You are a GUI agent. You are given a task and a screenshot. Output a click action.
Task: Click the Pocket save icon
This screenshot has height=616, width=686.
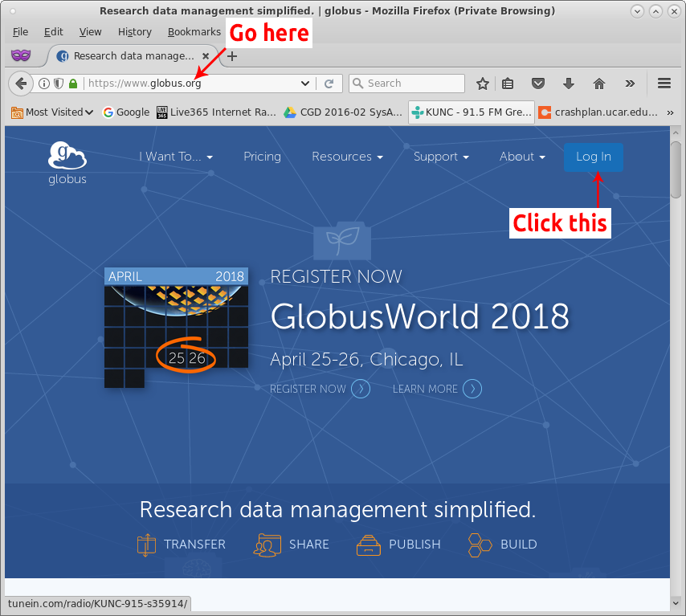[539, 84]
